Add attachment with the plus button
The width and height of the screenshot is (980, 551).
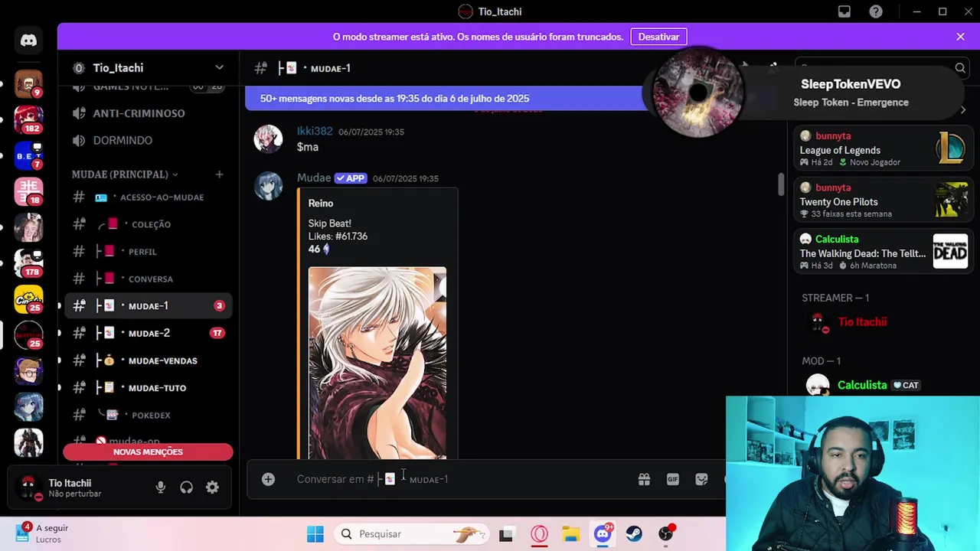268,479
